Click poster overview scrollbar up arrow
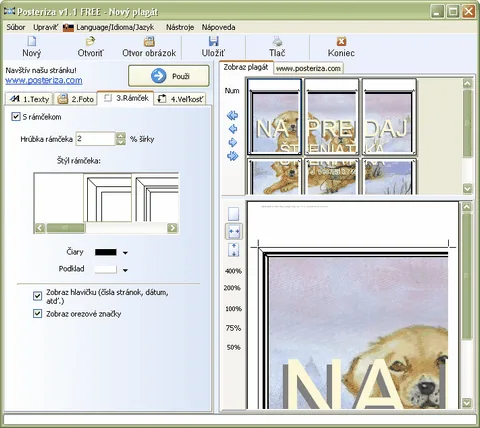This screenshot has width=480, height=428. (468, 83)
